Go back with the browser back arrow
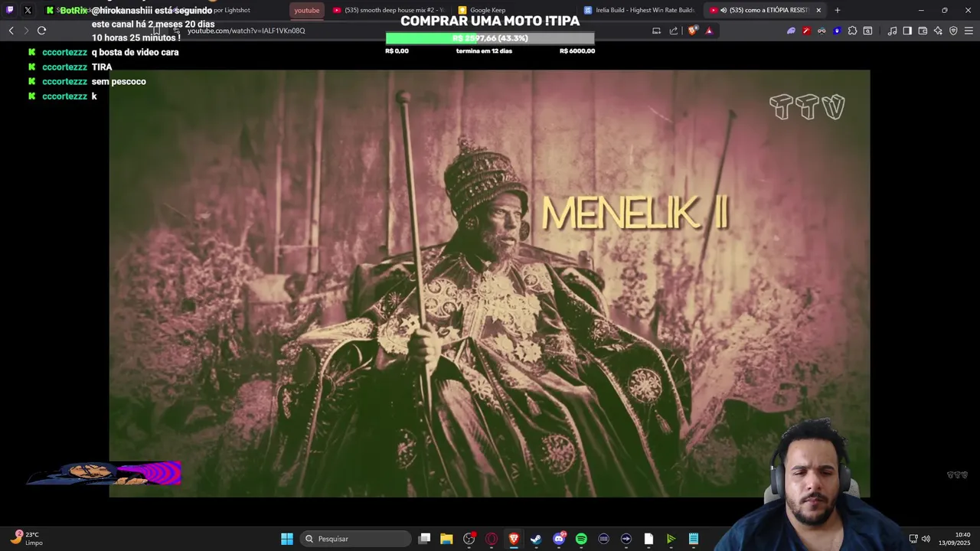The width and height of the screenshot is (980, 551). [11, 31]
